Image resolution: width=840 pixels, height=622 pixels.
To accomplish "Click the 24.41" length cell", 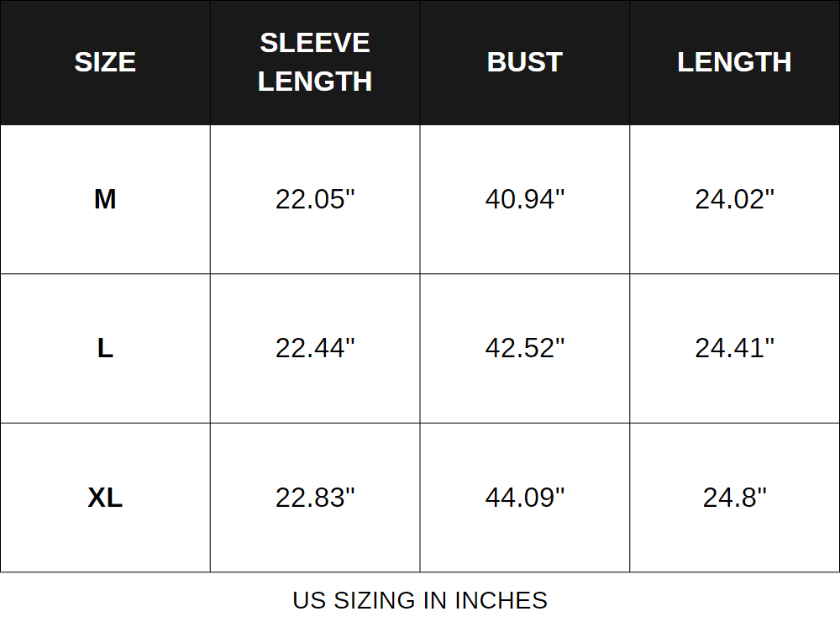I will [x=735, y=348].
